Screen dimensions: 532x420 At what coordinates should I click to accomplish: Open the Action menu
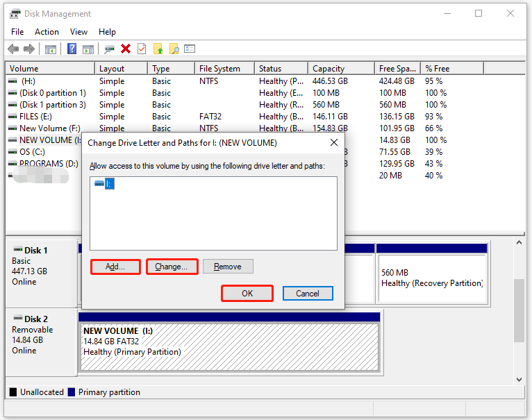(47, 32)
